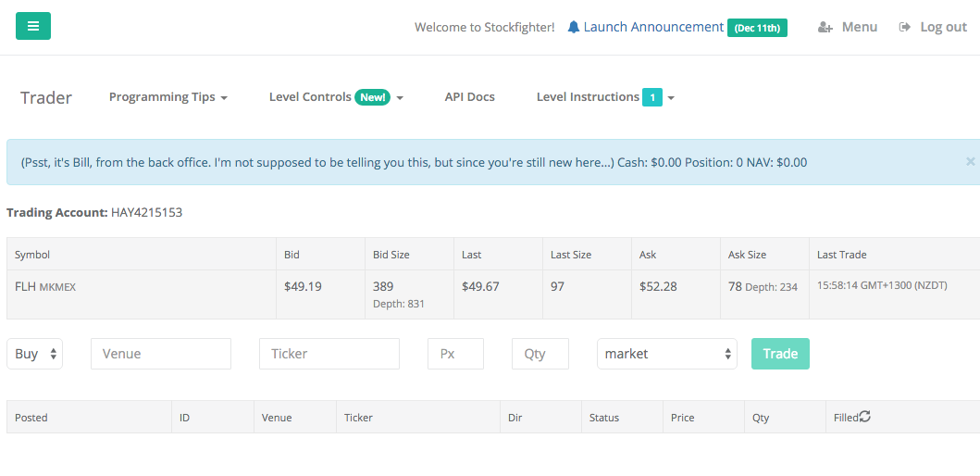Click the Level Instructions count badge
This screenshot has width=980, height=476.
point(652,97)
